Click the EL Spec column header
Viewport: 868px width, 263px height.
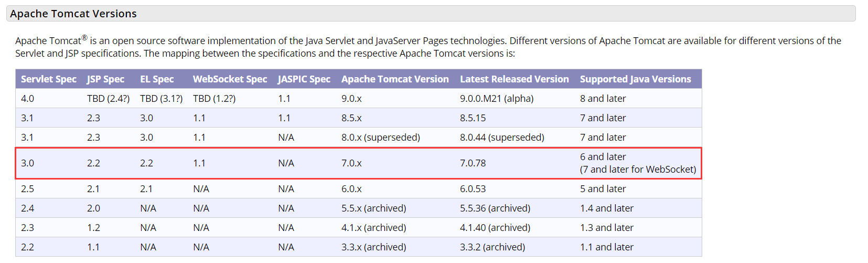pyautogui.click(x=157, y=79)
